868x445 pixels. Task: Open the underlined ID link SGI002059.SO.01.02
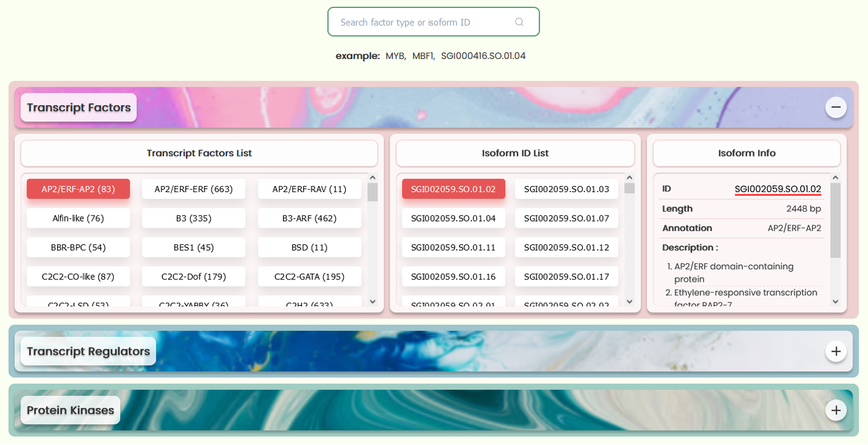click(x=778, y=189)
